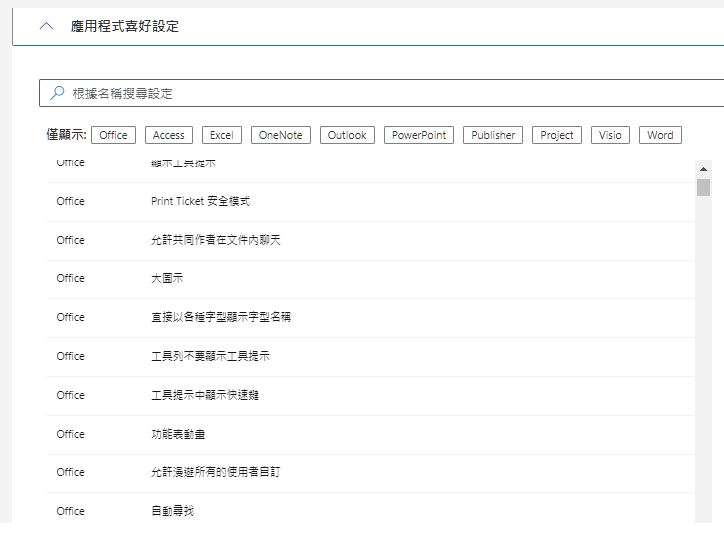
Task: Show only Project settings
Action: click(557, 135)
